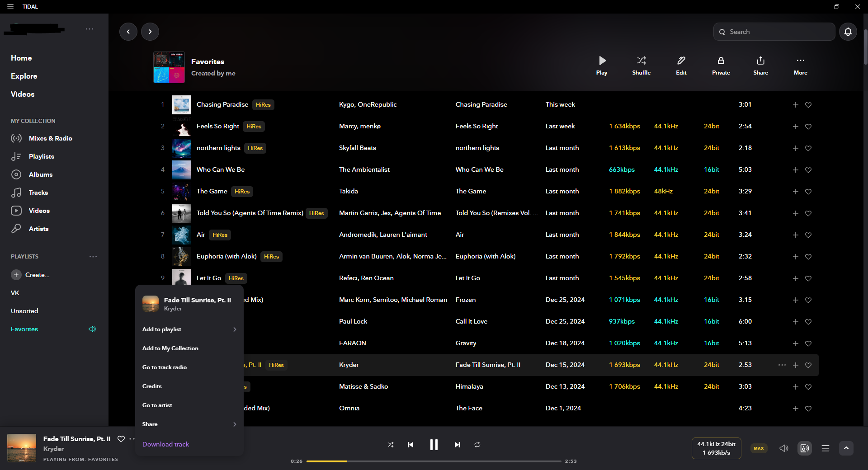Image resolution: width=868 pixels, height=470 pixels.
Task: Create a new playlist with plus icon
Action: pyautogui.click(x=16, y=275)
